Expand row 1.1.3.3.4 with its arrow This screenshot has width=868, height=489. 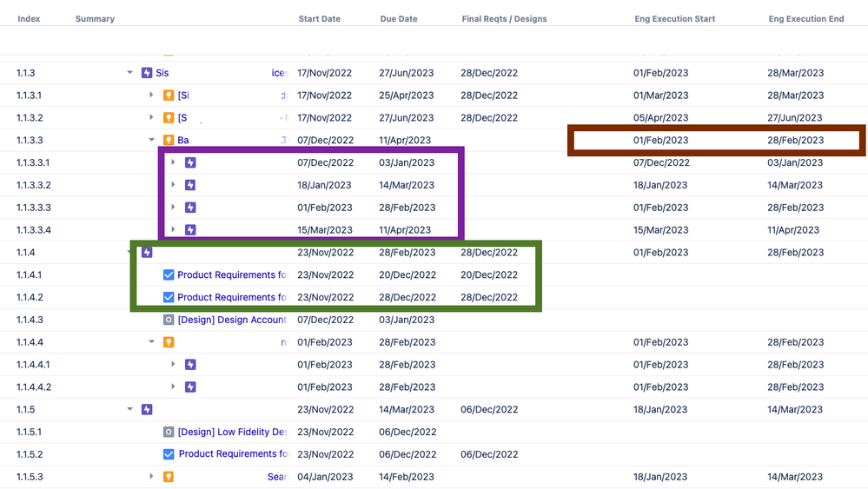[173, 229]
